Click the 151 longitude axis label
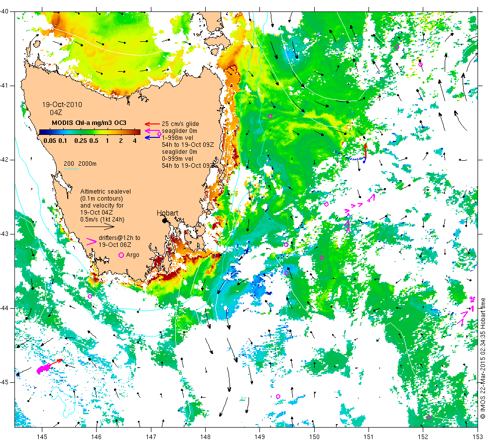 [368, 437]
